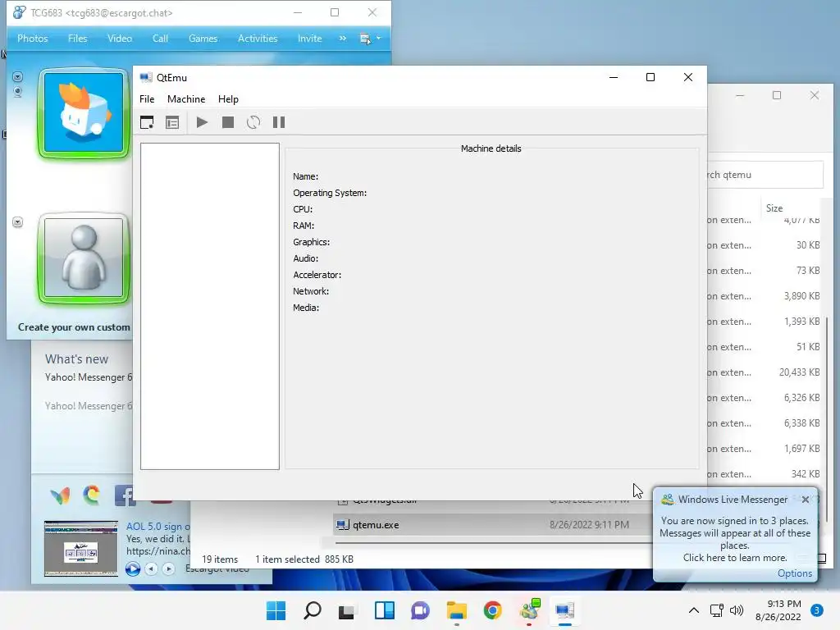Open File Explorer from the taskbar

pyautogui.click(x=456, y=610)
